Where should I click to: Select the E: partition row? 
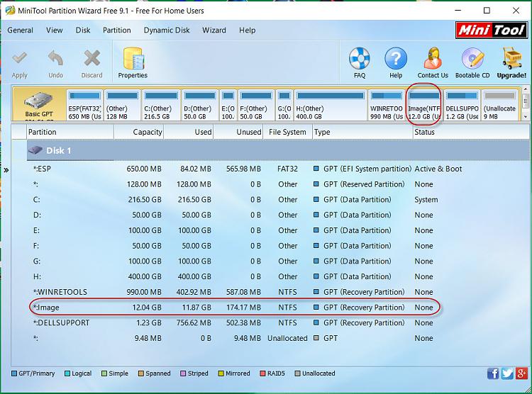277,230
